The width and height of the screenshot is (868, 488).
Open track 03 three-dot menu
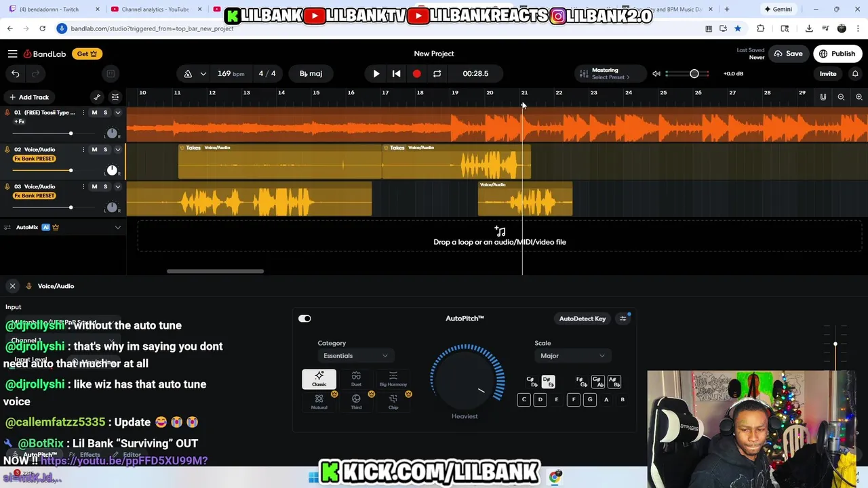coord(83,186)
